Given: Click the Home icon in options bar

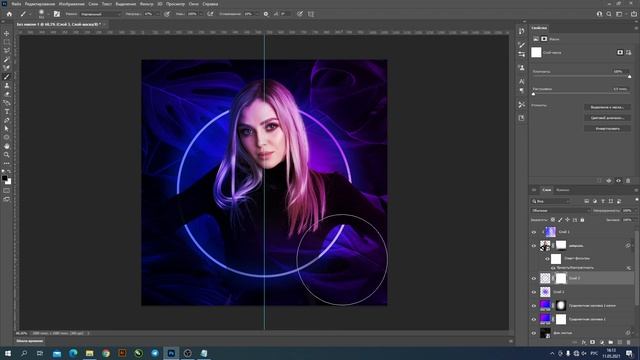Looking at the screenshot, I should click(9, 14).
